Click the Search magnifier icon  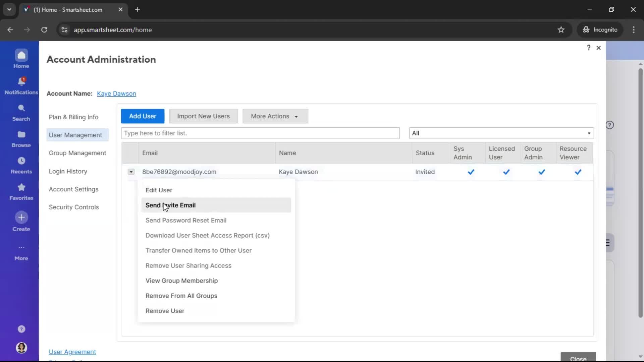pyautogui.click(x=21, y=108)
